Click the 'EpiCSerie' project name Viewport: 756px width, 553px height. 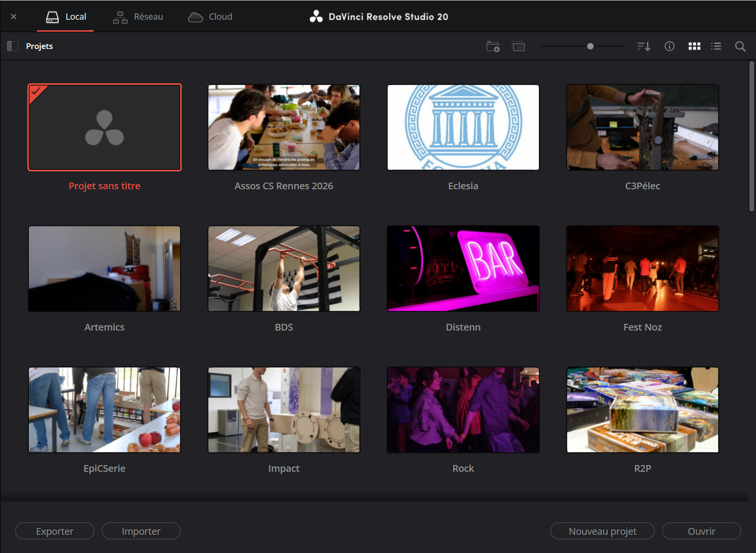[x=105, y=468]
